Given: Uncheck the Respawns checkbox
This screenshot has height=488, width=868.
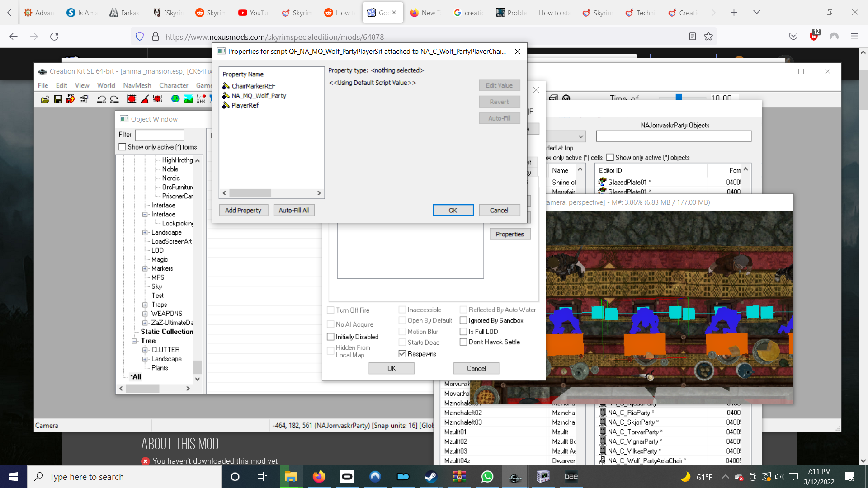Looking at the screenshot, I should (402, 354).
